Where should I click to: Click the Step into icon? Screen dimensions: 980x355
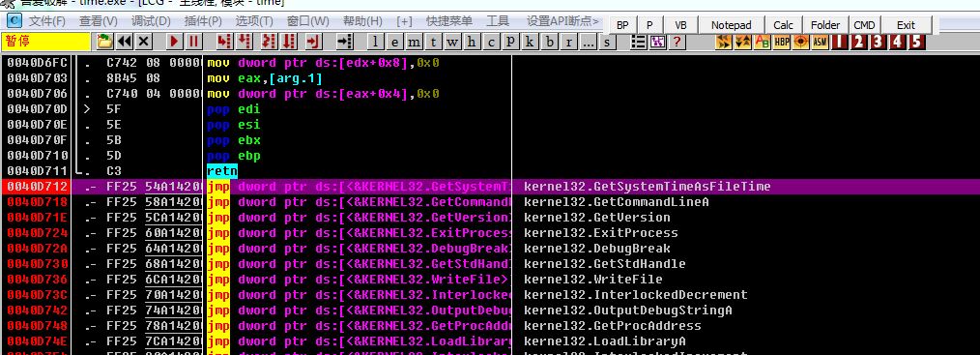pos(224,42)
